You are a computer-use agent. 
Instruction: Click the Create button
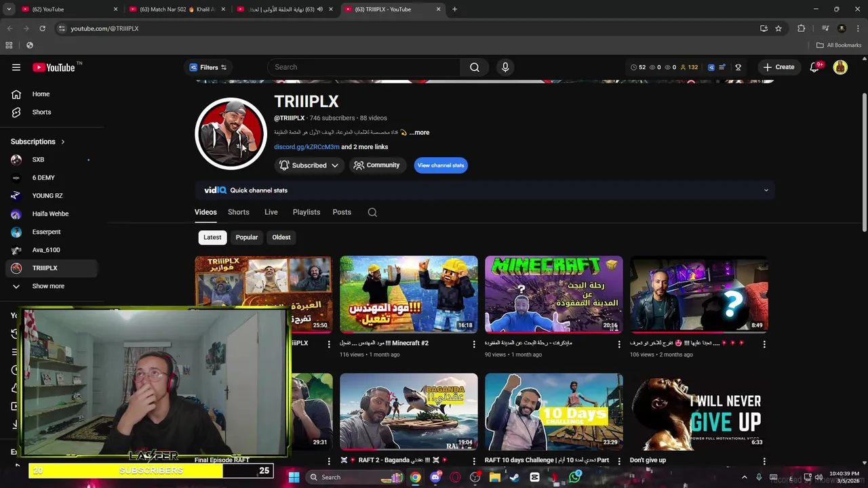point(778,67)
